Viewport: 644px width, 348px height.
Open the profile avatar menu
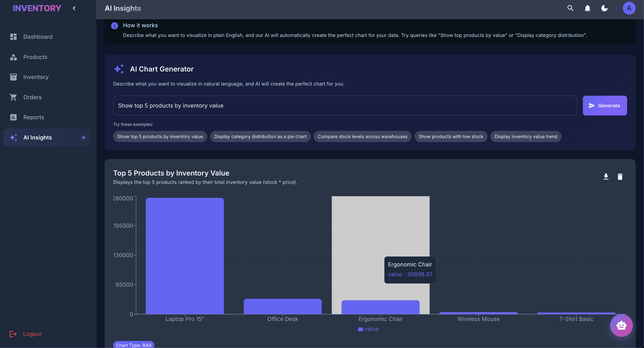pyautogui.click(x=629, y=8)
